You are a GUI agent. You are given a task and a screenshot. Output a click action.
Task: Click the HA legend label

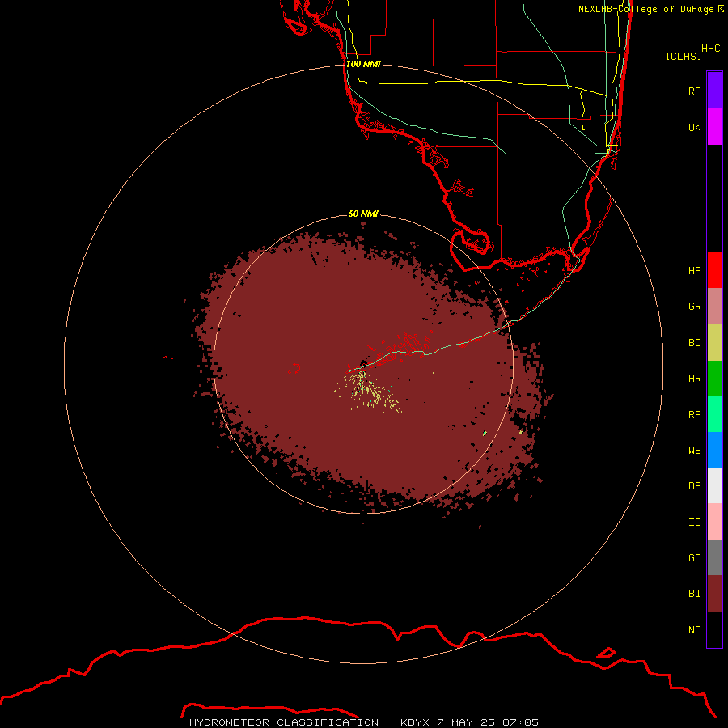tap(694, 270)
